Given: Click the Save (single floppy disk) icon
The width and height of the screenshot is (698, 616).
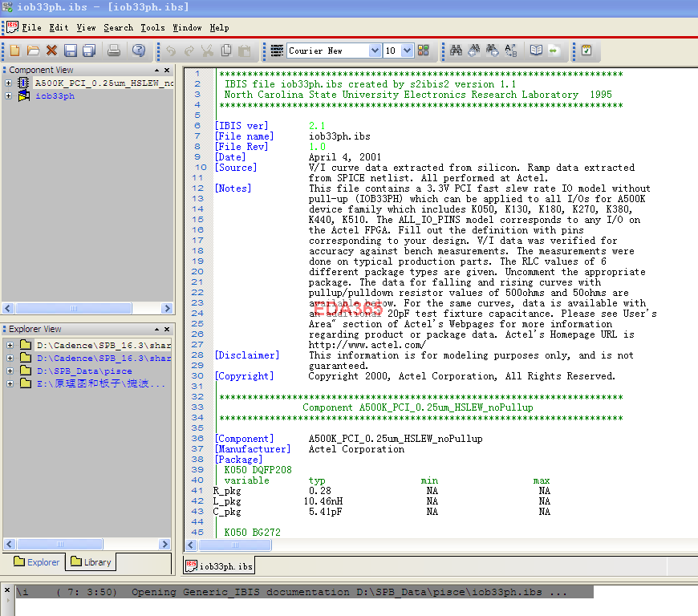Looking at the screenshot, I should pyautogui.click(x=71, y=51).
